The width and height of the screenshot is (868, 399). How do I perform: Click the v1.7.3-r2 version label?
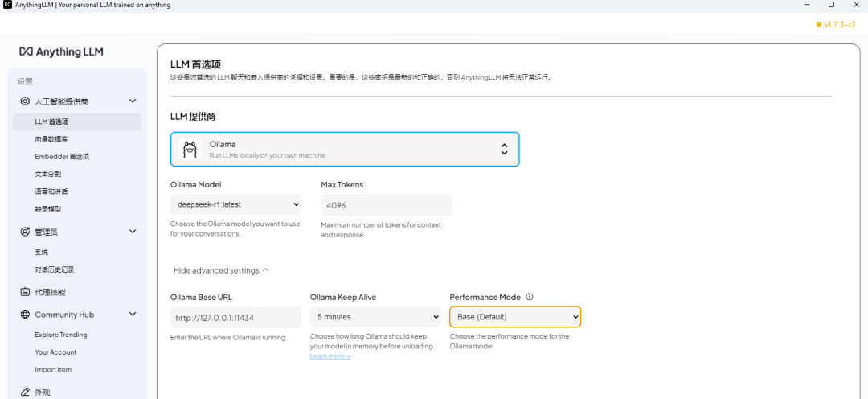[840, 24]
